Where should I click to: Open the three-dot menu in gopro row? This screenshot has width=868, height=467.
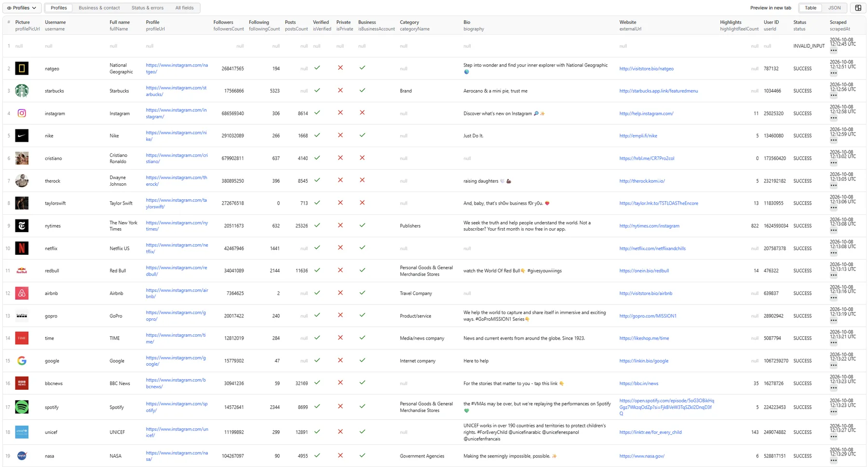[833, 320]
